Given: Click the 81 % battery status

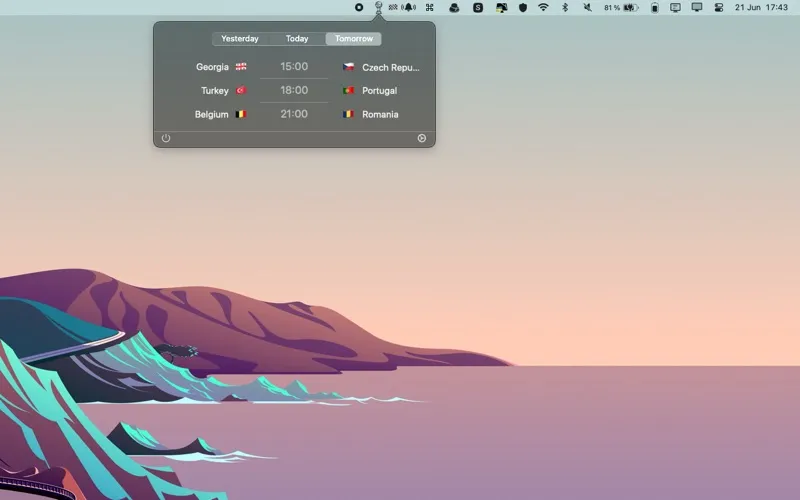Looking at the screenshot, I should [621, 8].
